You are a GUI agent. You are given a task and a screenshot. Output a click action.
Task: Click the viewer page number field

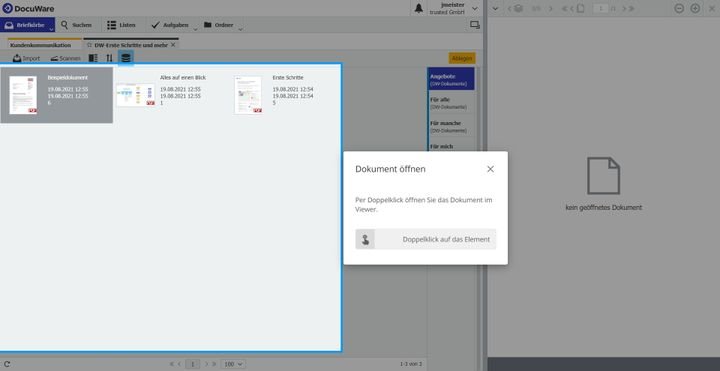600,8
